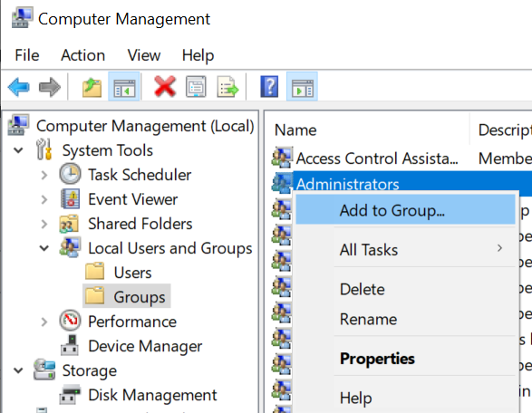Choose Delete from the context menu

click(405, 289)
